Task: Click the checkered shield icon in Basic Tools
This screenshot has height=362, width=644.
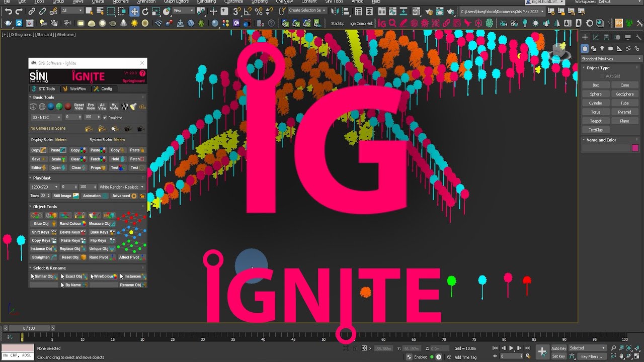Action: (x=125, y=107)
